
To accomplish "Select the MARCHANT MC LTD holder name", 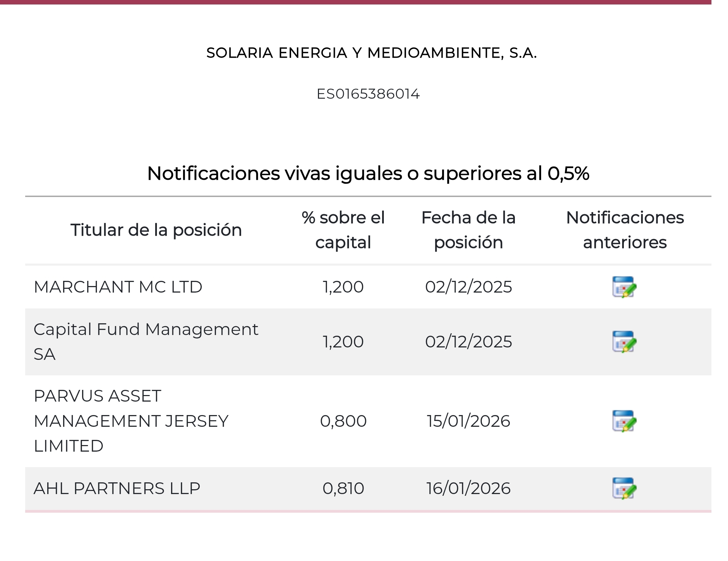I will coord(118,287).
